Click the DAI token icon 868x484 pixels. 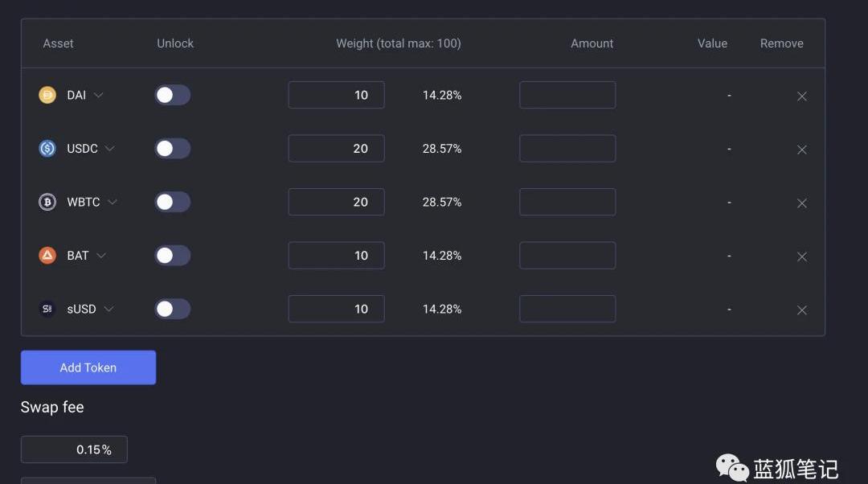pyautogui.click(x=47, y=95)
